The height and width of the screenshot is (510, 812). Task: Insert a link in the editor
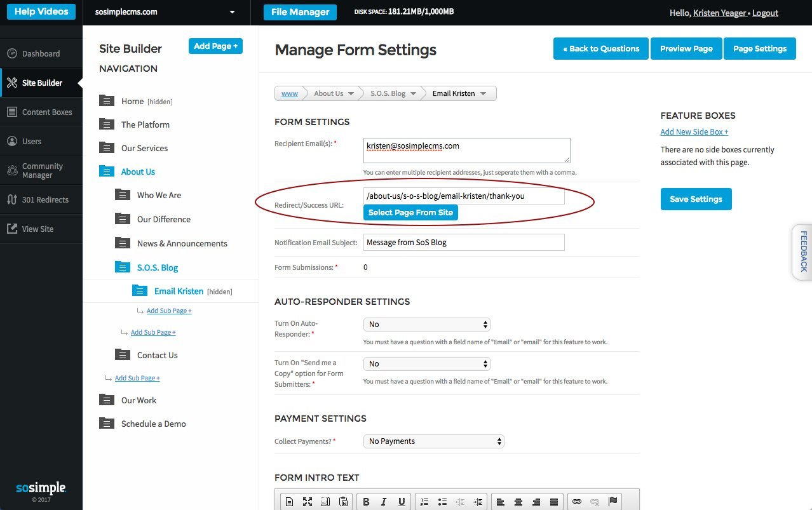(x=577, y=502)
